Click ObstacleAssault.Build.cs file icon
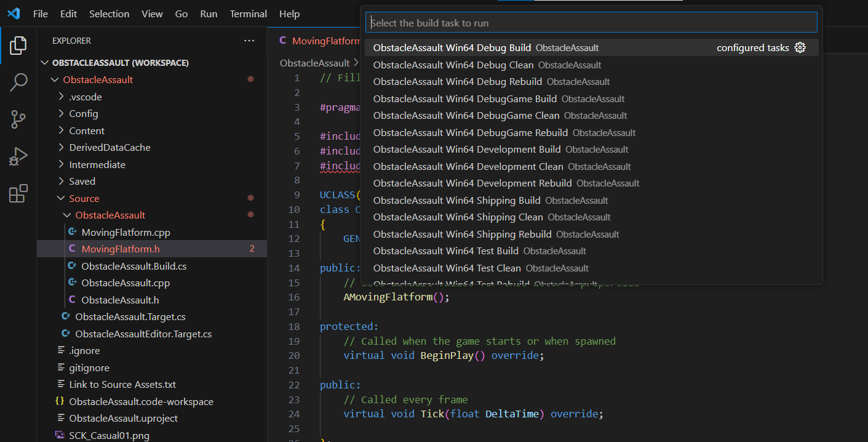 (73, 266)
